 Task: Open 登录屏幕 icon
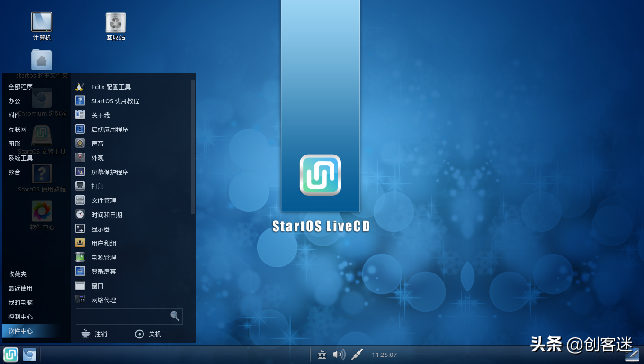coord(80,272)
